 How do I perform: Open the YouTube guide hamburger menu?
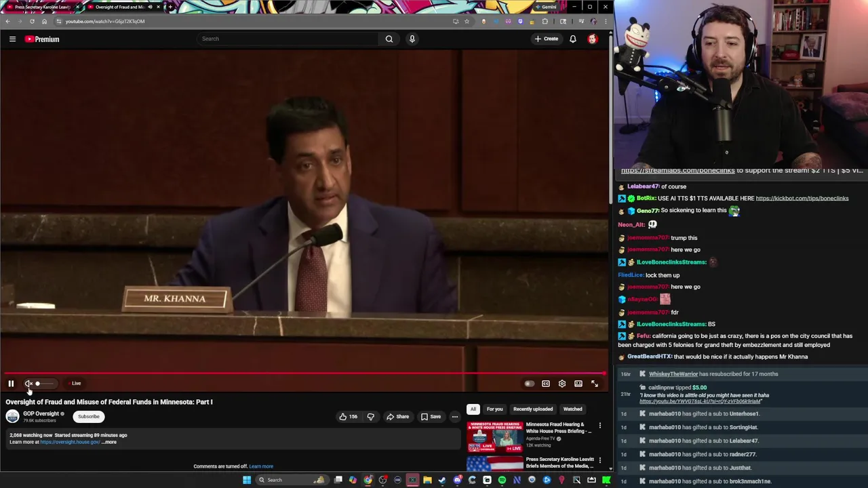[x=12, y=39]
